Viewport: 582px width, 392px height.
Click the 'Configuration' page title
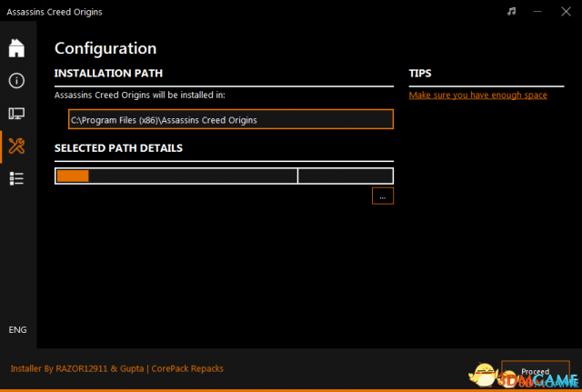[x=105, y=48]
